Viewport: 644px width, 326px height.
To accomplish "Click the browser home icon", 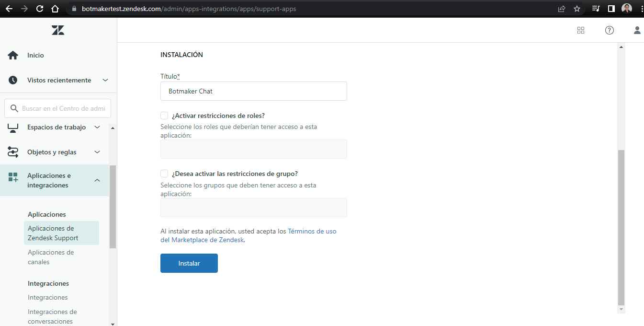I will pos(55,9).
